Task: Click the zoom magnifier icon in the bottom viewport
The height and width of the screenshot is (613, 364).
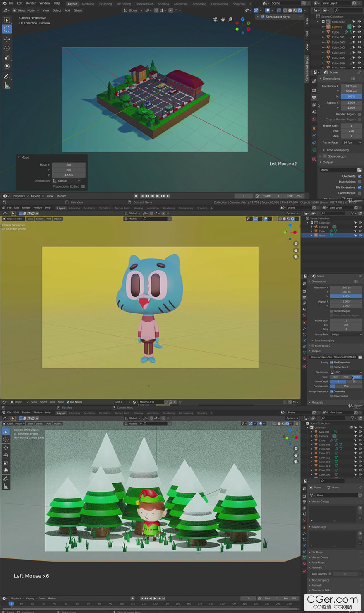Action: (x=296, y=449)
